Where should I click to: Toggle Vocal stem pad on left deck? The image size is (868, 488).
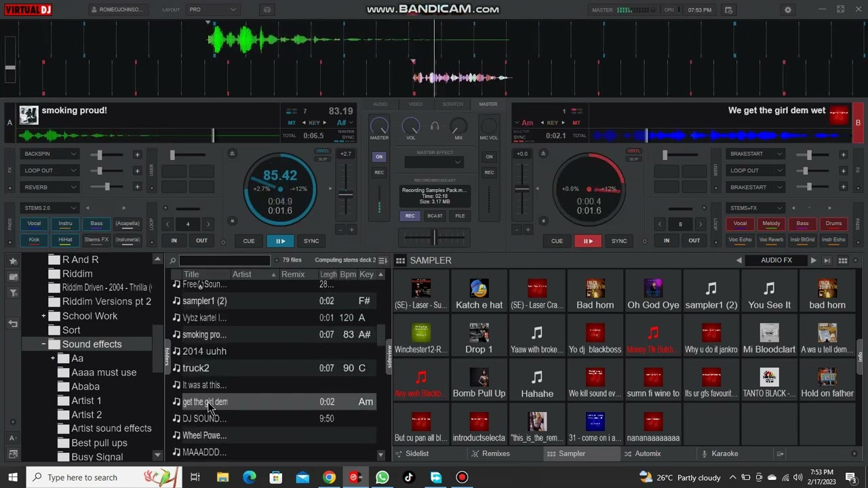[34, 223]
